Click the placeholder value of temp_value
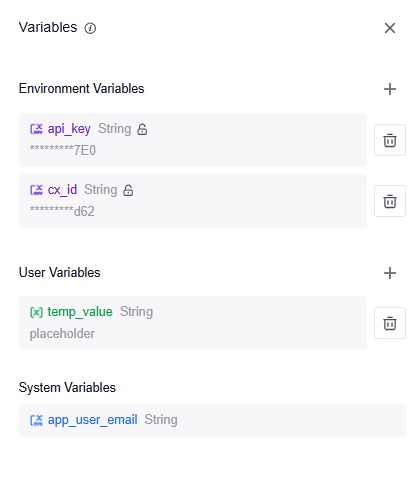The height and width of the screenshot is (489, 420). [62, 334]
